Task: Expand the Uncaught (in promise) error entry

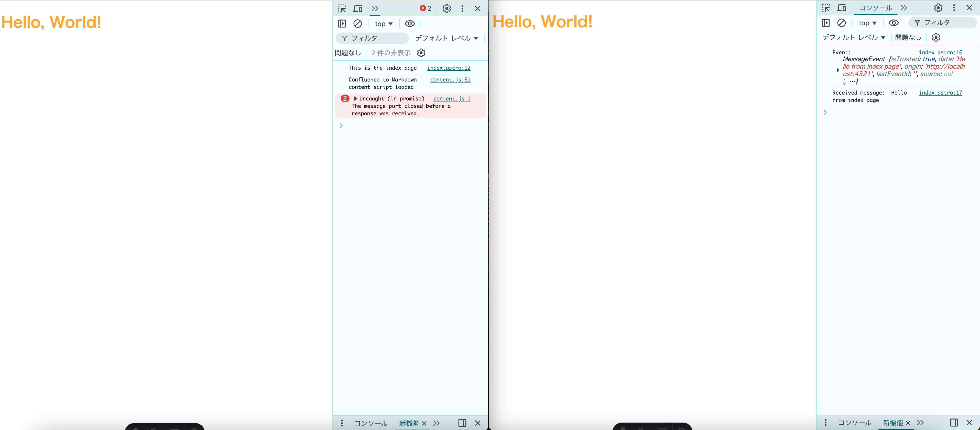Action: click(356, 99)
